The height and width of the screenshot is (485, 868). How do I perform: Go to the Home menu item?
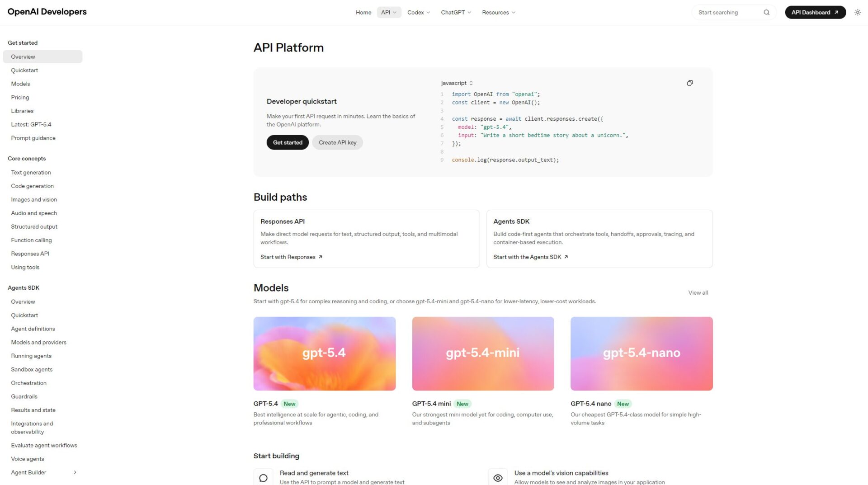click(x=363, y=12)
